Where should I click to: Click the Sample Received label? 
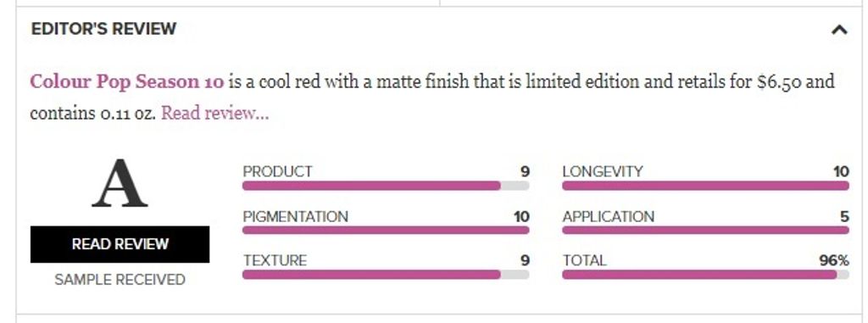coord(120,280)
